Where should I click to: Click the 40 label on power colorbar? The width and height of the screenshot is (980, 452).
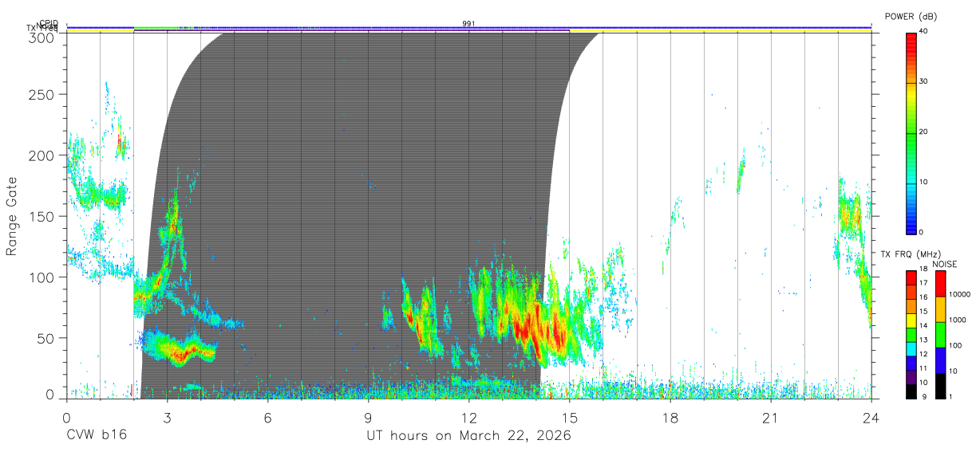pos(923,31)
